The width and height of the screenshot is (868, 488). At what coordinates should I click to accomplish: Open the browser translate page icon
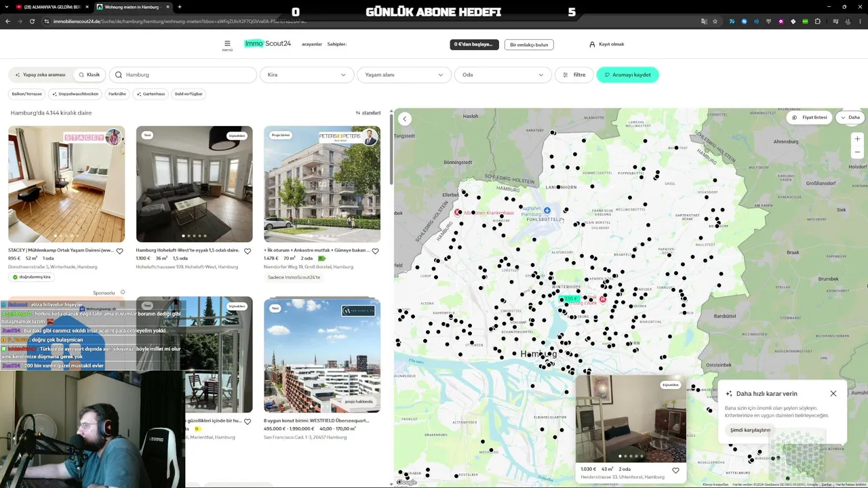click(x=704, y=21)
